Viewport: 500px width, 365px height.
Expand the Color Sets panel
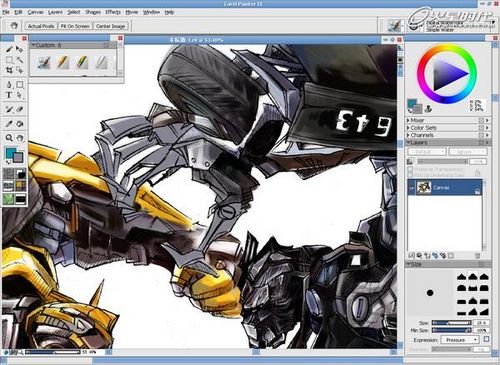click(408, 128)
